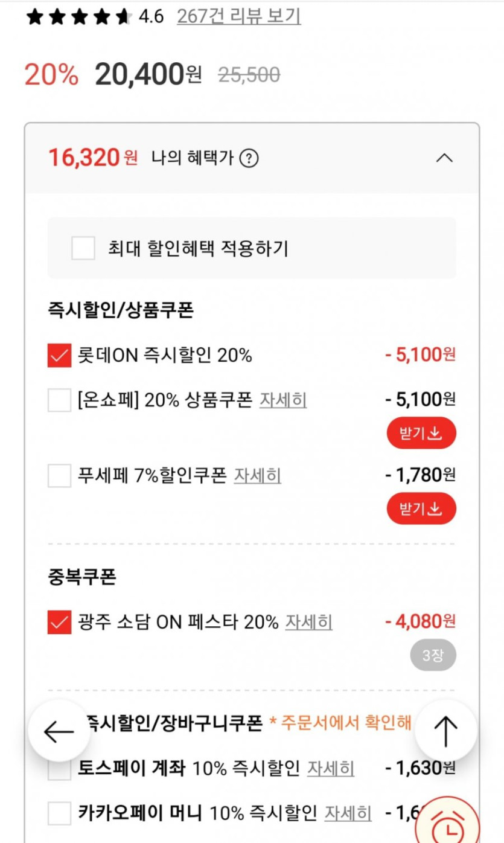Tap the 3장 coupon count badge
The width and height of the screenshot is (504, 843).
point(433,655)
